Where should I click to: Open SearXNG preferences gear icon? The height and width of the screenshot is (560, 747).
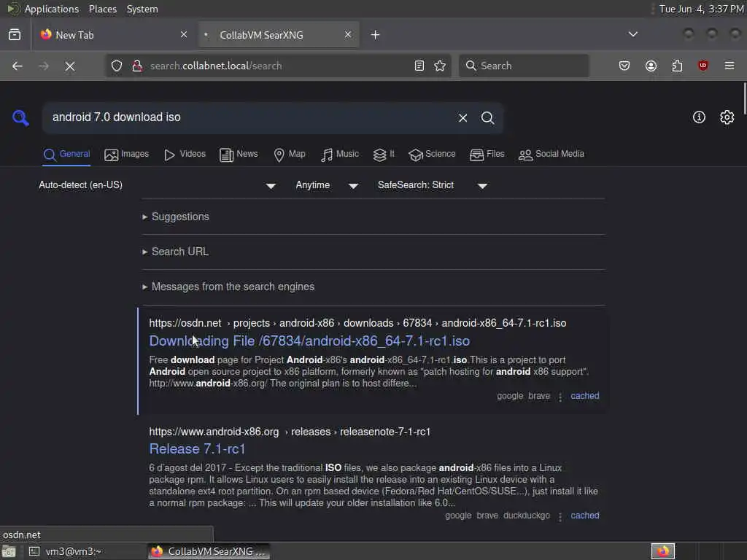coord(727,117)
